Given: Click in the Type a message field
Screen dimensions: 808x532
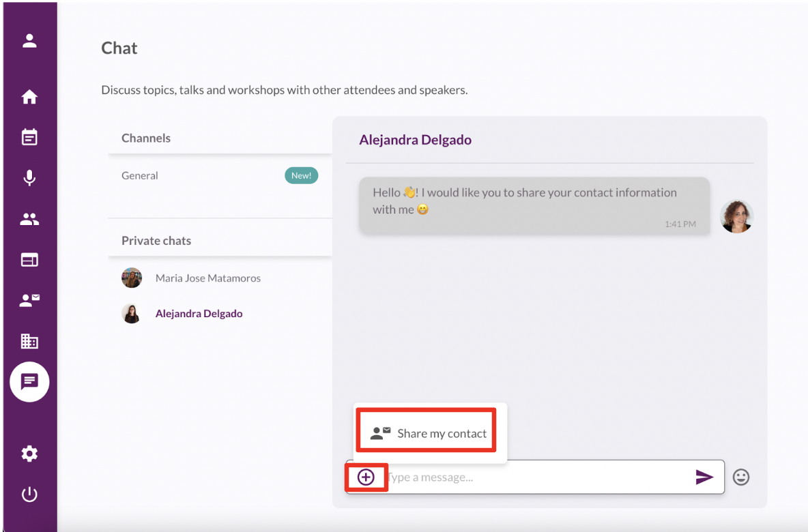Looking at the screenshot, I should (x=532, y=477).
